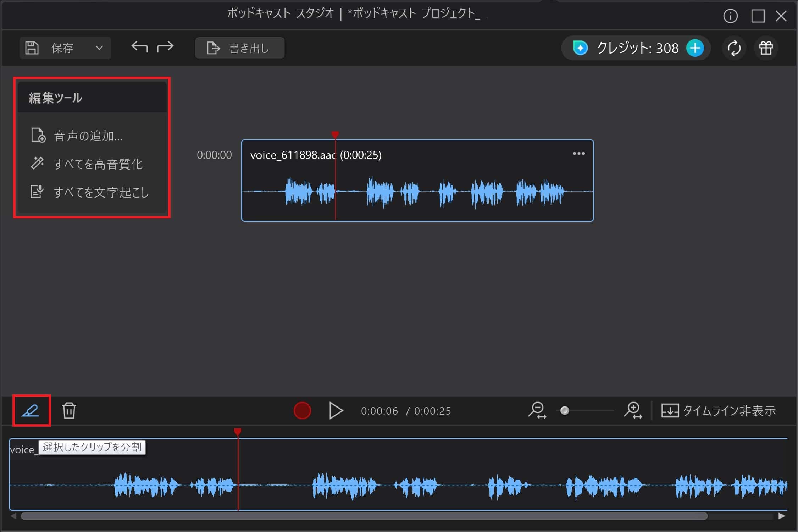Open the credits plus purchase menu

coord(695,48)
